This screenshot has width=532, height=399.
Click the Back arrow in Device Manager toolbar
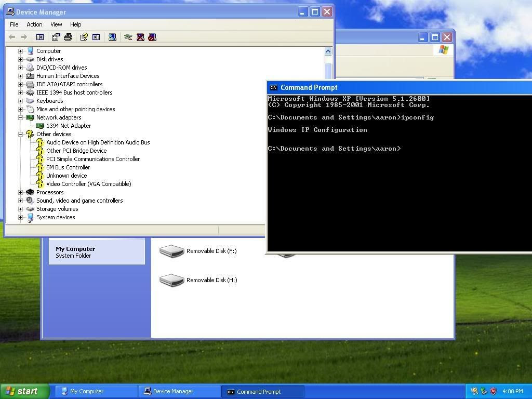coord(12,37)
